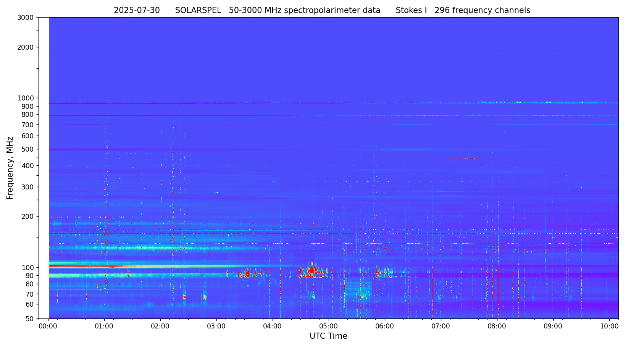The height and width of the screenshot is (346, 644).
Task: Click the 200 MHz frequency tick label
Action: 27,216
